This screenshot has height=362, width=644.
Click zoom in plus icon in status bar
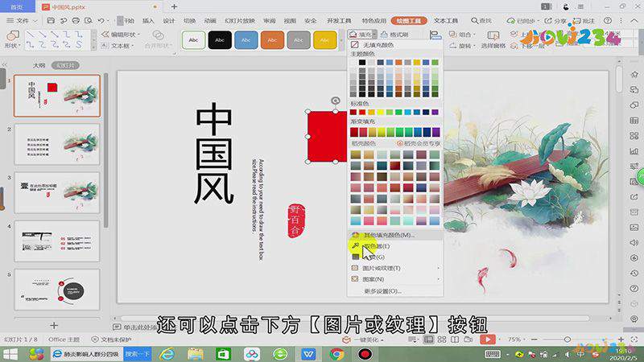point(621,339)
